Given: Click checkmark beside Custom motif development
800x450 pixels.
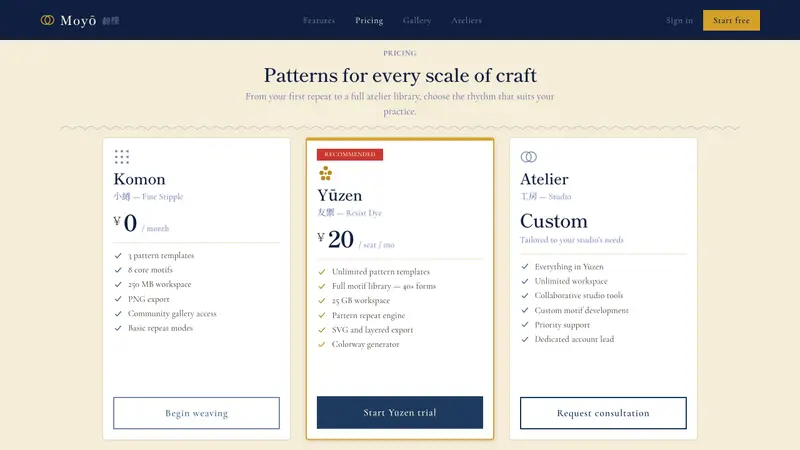Looking at the screenshot, I should tap(525, 310).
